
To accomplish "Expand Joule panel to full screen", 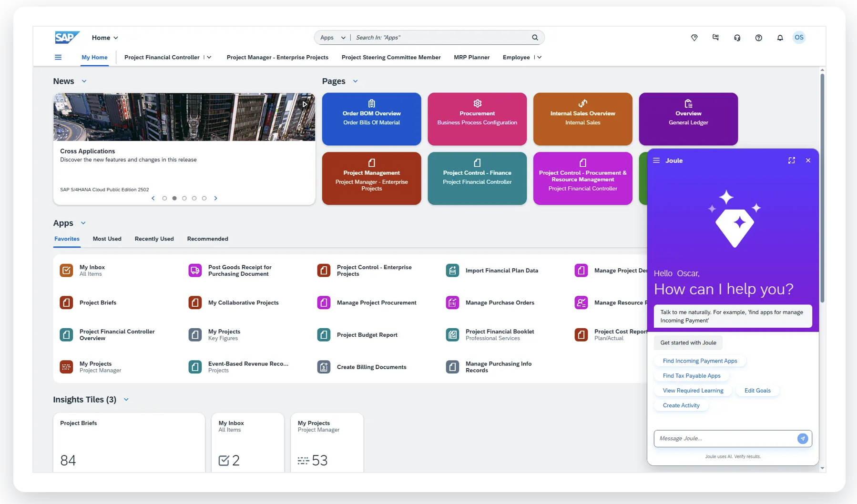I will pyautogui.click(x=791, y=161).
